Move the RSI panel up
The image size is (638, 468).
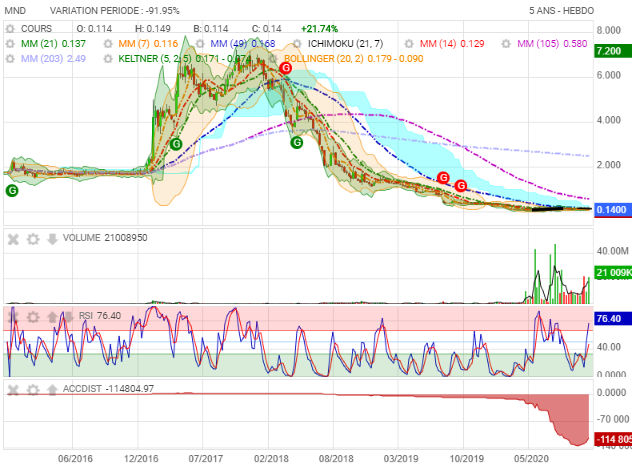pos(50,316)
